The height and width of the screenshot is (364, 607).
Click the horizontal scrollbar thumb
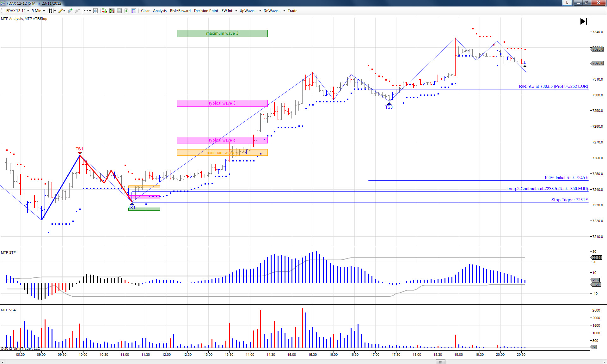click(x=440, y=362)
